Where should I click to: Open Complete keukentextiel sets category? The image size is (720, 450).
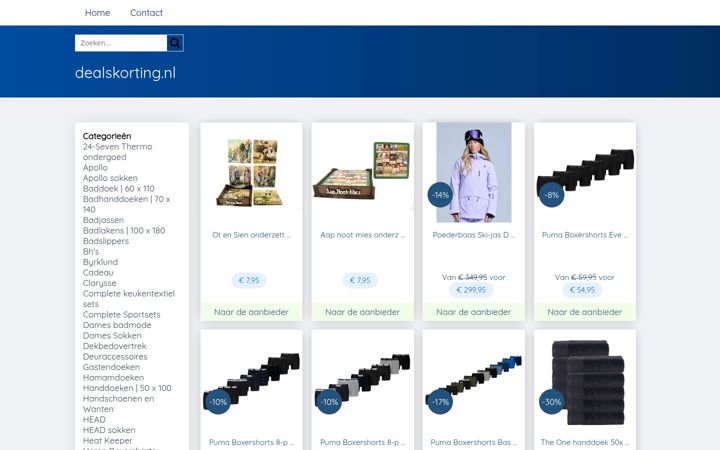pos(129,299)
